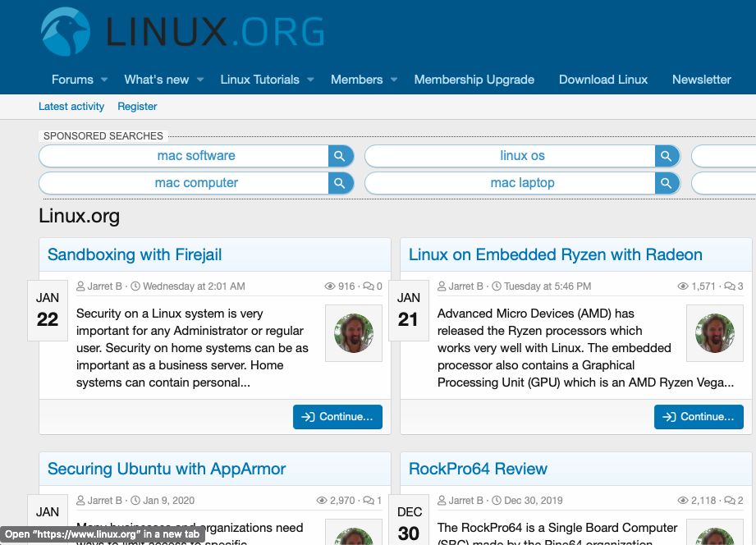Click comments icon on RockPro64 Review card
Screen dimensions: 756x545
coord(730,501)
